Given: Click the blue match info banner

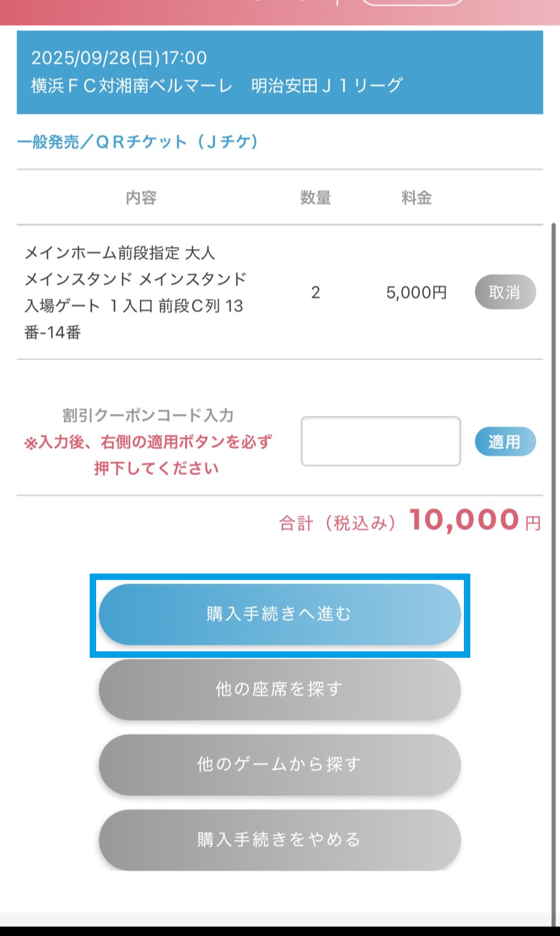Looking at the screenshot, I should coord(279,72).
